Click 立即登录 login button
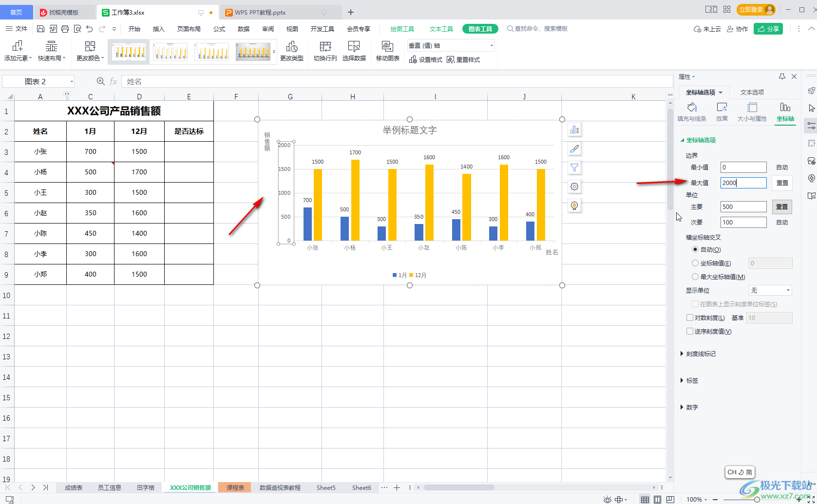This screenshot has height=504, width=817. click(x=756, y=9)
